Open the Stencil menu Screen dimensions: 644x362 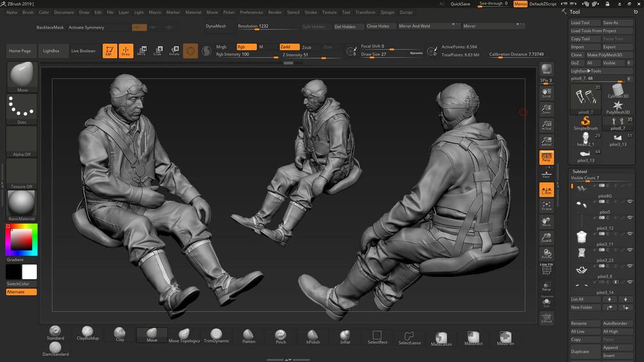293,12
